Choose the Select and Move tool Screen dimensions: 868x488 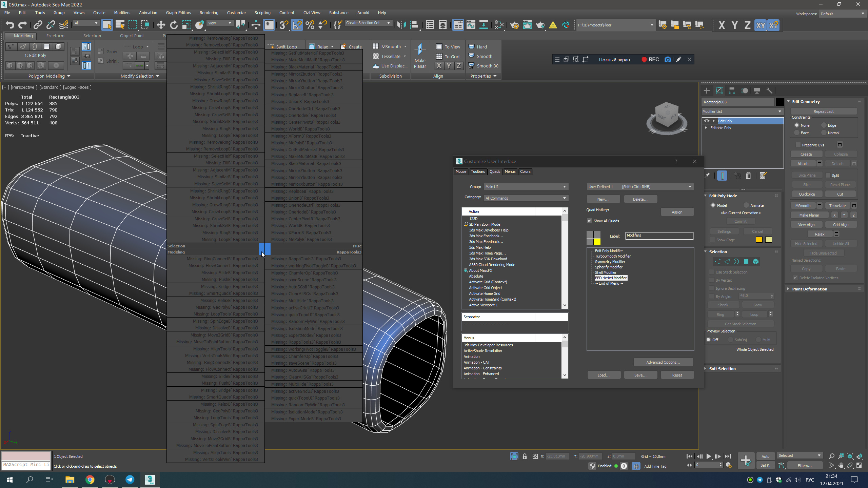coord(161,25)
